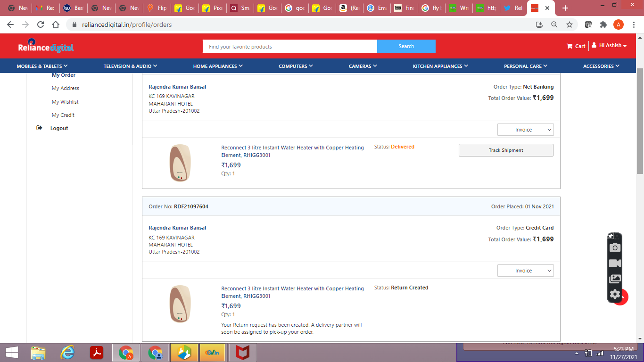Expand the Kitchen Appliances menu

440,66
